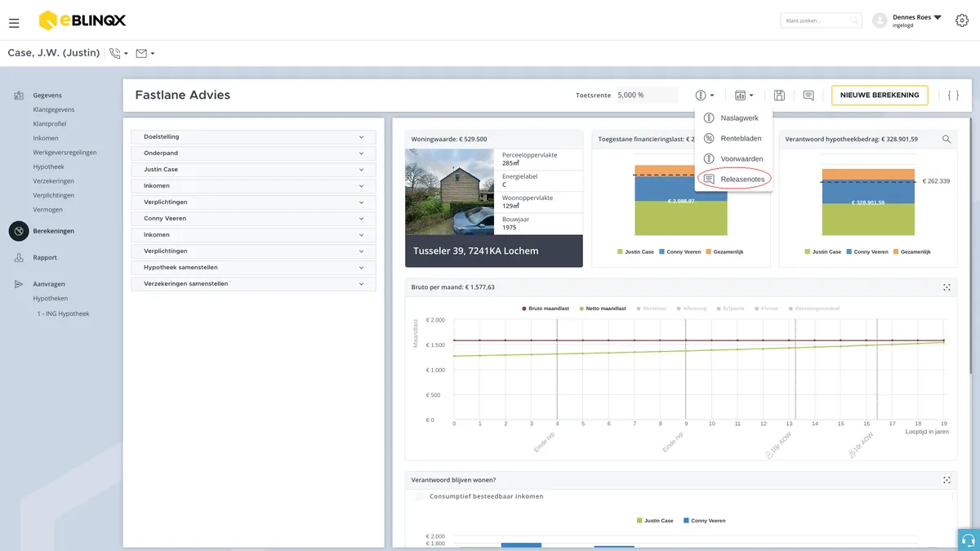Click the curly braces icon

(953, 96)
